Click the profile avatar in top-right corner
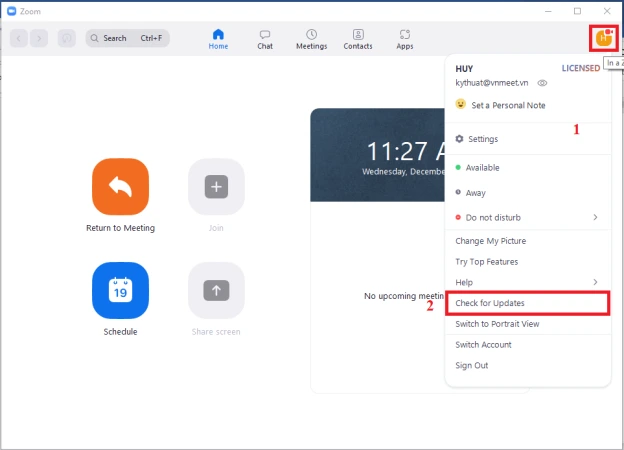624x450 pixels. coord(603,38)
